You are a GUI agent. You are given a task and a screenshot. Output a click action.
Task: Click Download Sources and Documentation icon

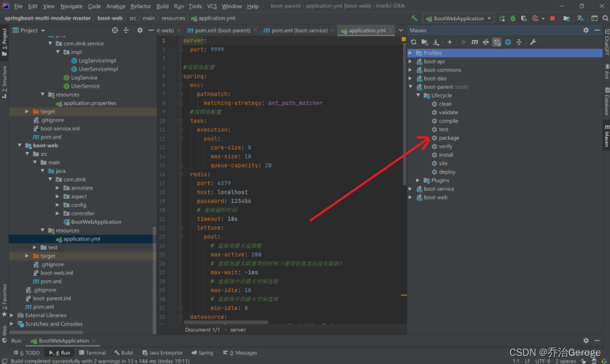click(436, 42)
